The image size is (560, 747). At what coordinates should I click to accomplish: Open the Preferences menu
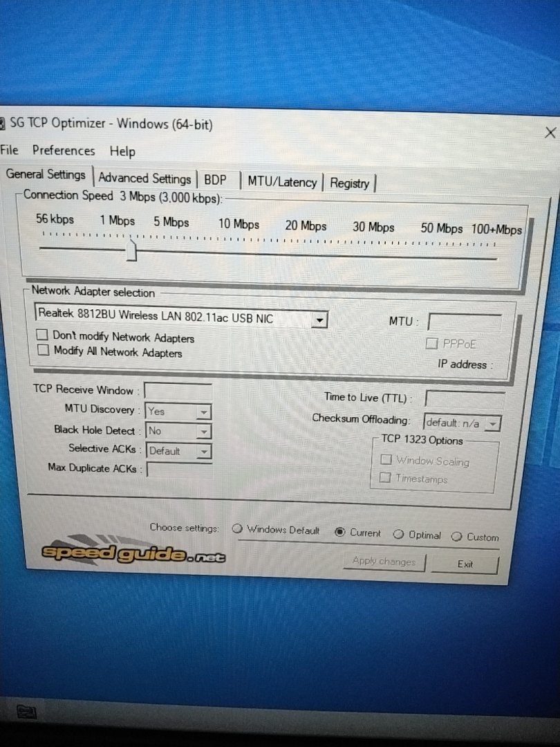click(x=64, y=151)
